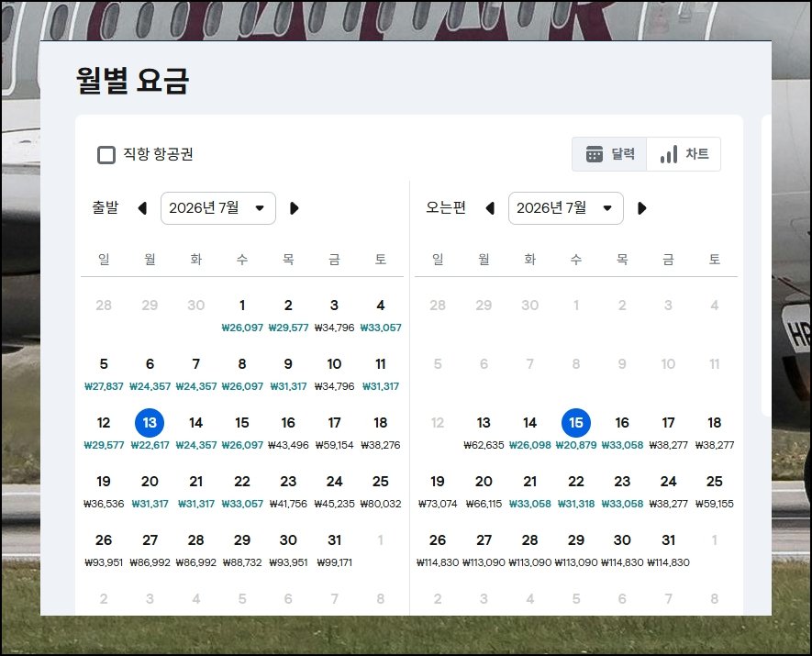Image resolution: width=812 pixels, height=656 pixels.
Task: Click the ₩20,879 return price
Action: (576, 445)
